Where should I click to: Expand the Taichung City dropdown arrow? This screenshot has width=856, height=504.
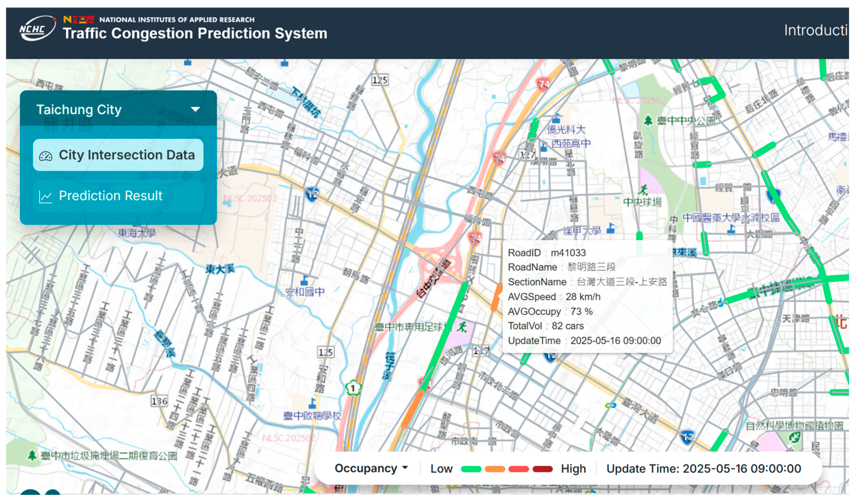[195, 109]
